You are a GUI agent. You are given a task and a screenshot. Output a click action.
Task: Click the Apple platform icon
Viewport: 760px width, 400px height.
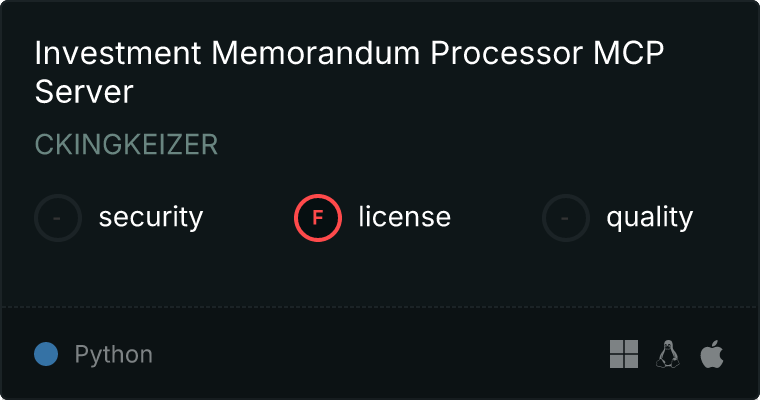[x=712, y=354]
